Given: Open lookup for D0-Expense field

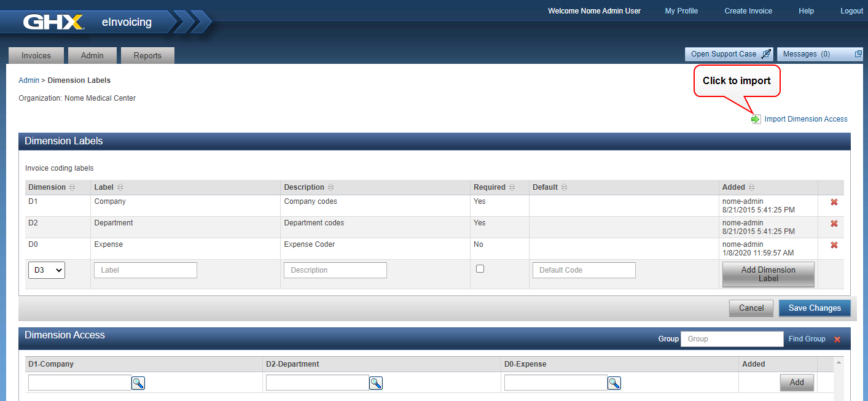Looking at the screenshot, I should (x=614, y=383).
